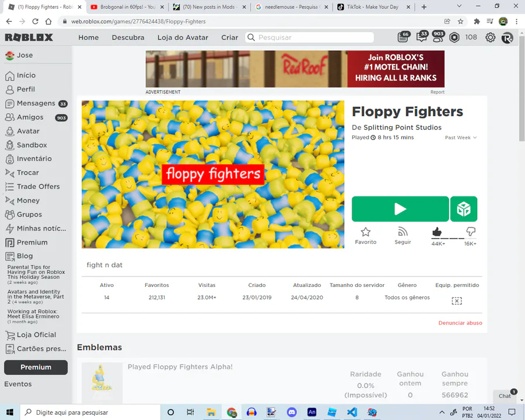Click Criar in top navigation

point(230,37)
